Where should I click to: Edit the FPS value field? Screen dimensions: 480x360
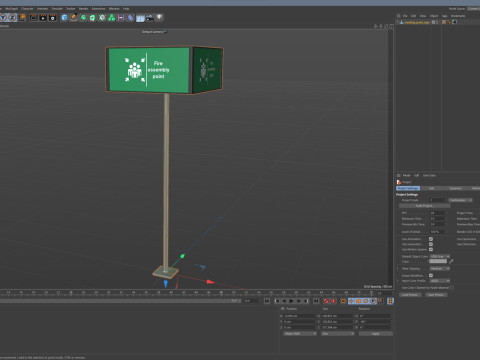(x=437, y=213)
